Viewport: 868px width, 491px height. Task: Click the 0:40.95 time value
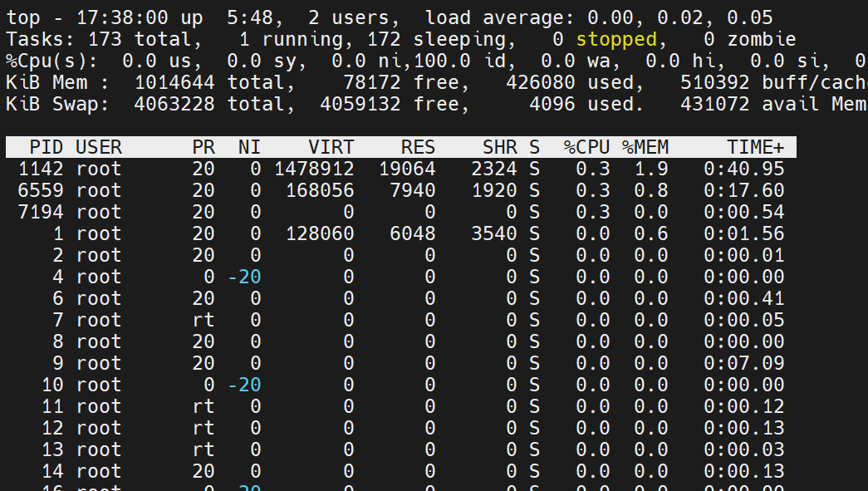(x=743, y=169)
